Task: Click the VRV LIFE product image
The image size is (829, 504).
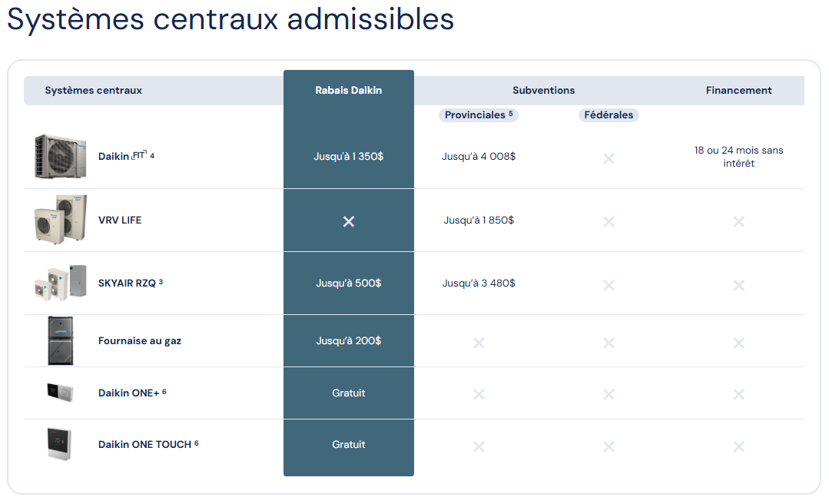Action: click(60, 220)
